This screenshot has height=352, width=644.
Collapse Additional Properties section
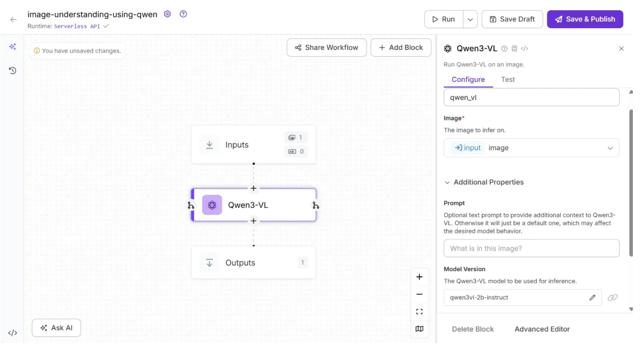447,182
